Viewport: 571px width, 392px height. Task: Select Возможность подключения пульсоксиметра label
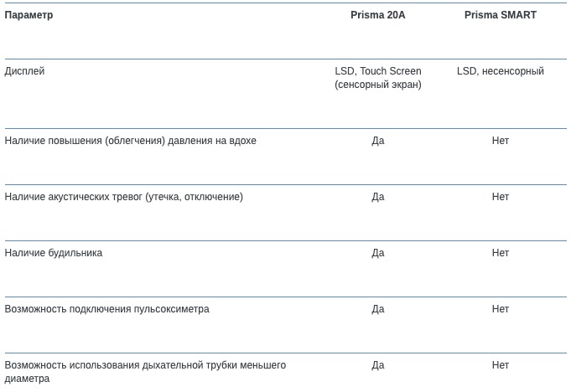(x=107, y=309)
